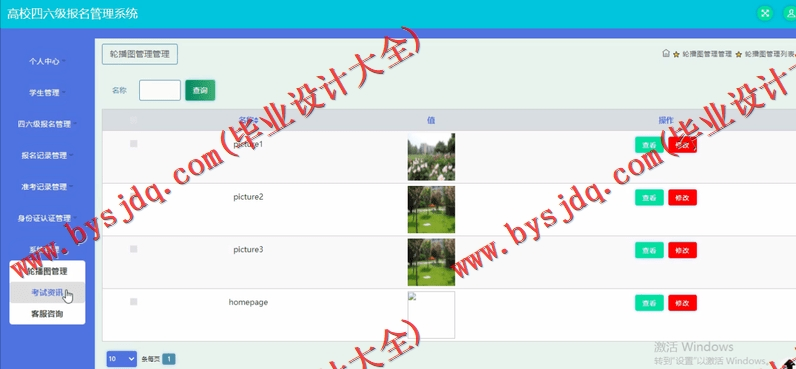Click 修改 button for picture3
This screenshot has height=369, width=796.
(x=682, y=250)
